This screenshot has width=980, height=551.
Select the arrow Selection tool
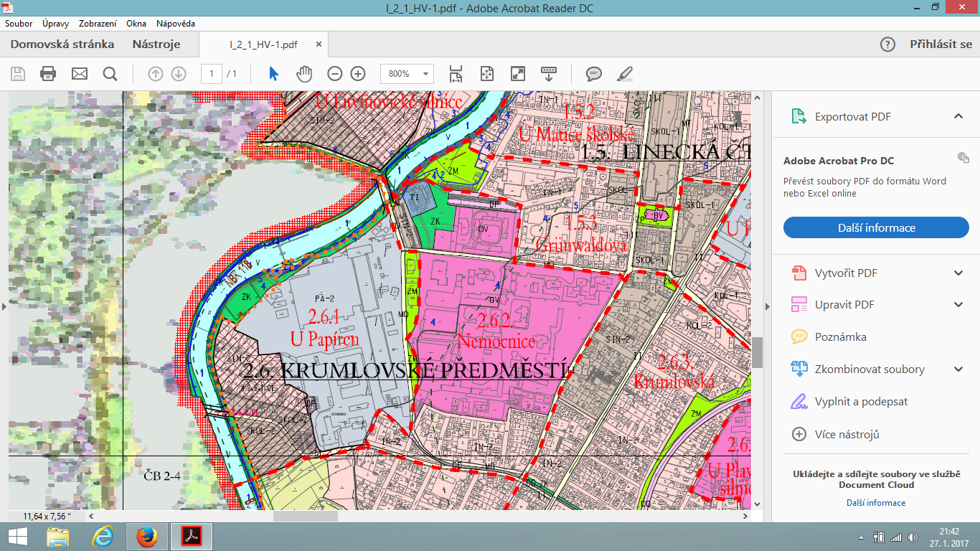(273, 73)
